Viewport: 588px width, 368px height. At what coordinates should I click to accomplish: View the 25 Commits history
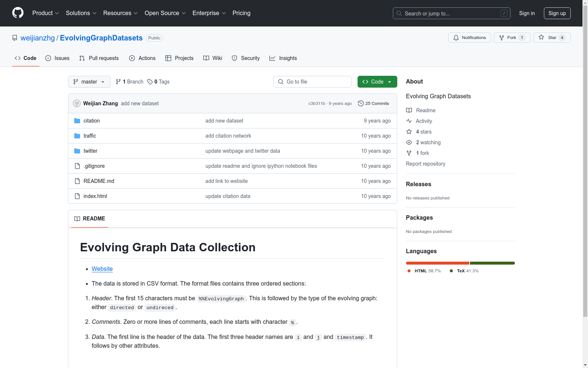[x=373, y=103]
